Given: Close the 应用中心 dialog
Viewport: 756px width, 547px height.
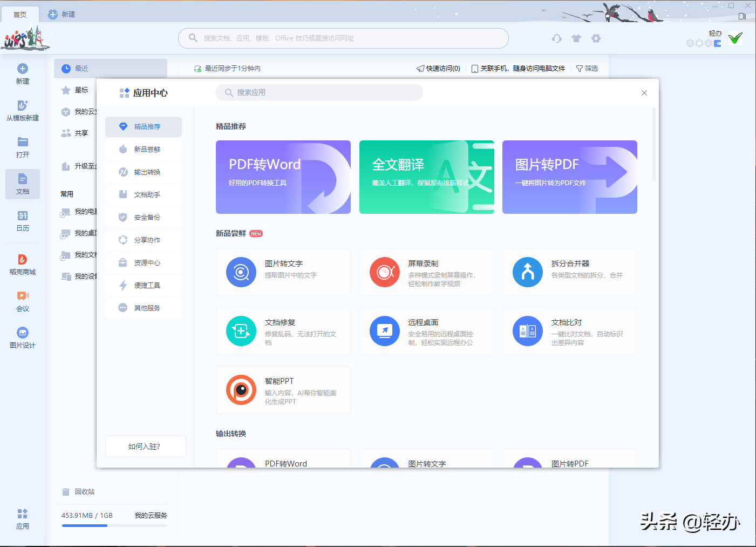Looking at the screenshot, I should 644,93.
